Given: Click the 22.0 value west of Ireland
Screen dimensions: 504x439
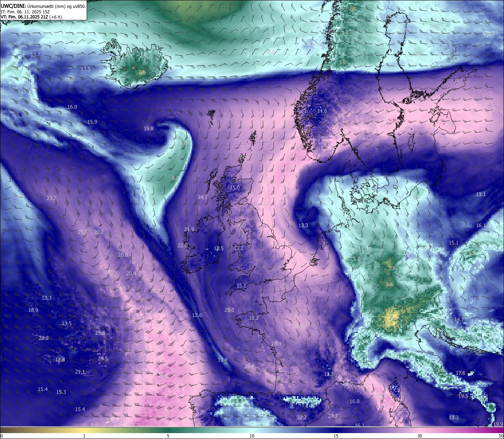Looking at the screenshot, I should tap(182, 245).
